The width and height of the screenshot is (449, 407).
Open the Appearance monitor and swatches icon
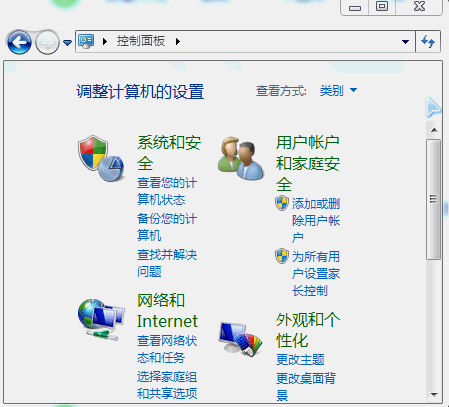tap(241, 339)
